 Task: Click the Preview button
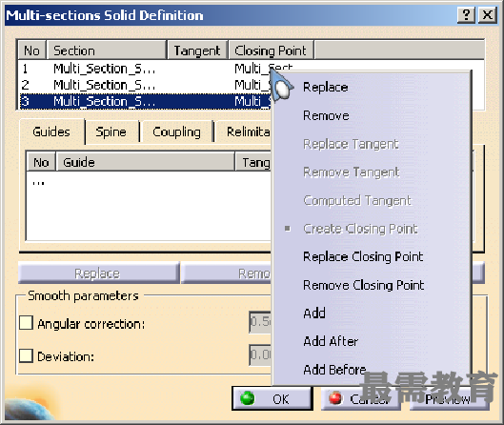pyautogui.click(x=450, y=399)
